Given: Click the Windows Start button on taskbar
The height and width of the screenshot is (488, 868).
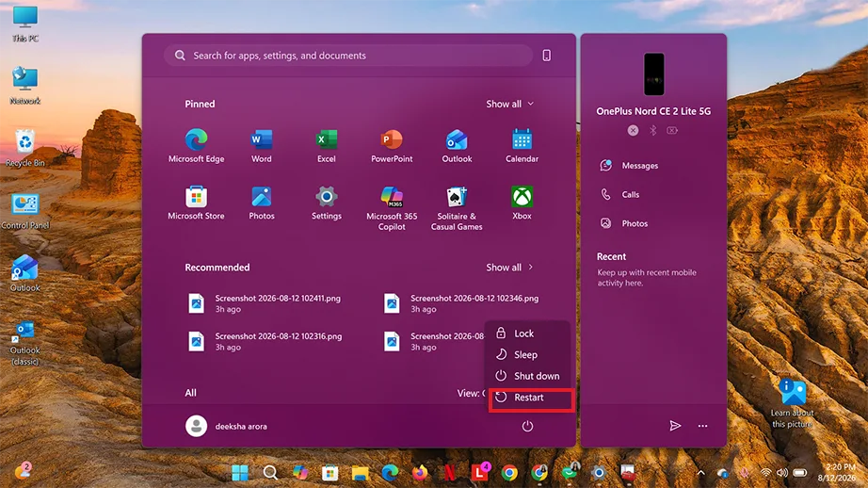Looking at the screenshot, I should 240,473.
